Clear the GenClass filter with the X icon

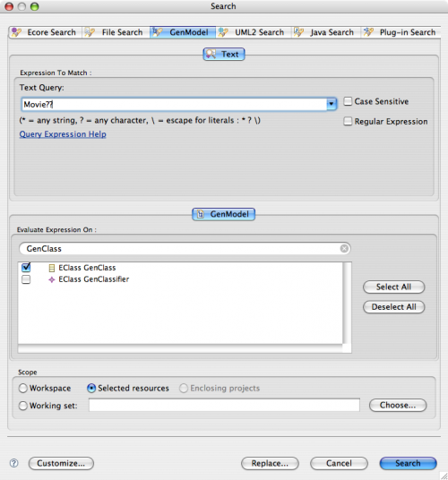pyautogui.click(x=344, y=249)
